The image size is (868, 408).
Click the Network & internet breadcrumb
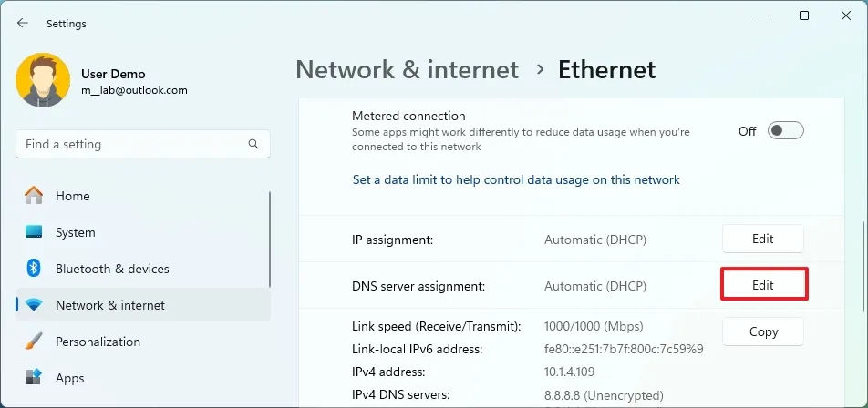pos(408,69)
